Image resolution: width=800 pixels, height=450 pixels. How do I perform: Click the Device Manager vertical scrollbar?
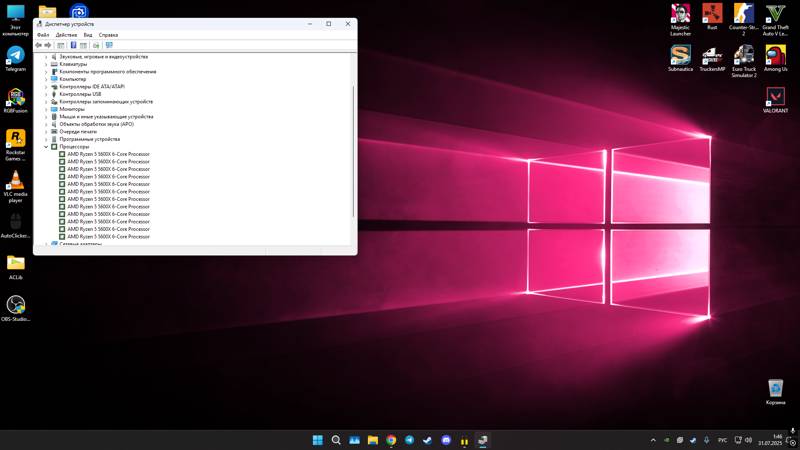(x=353, y=150)
